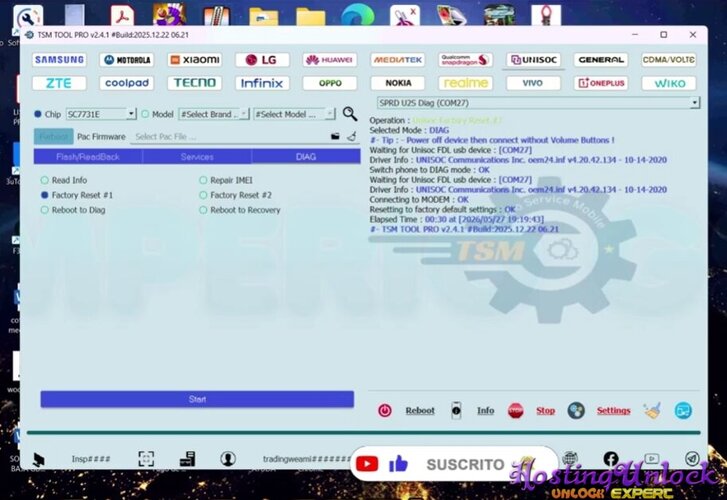Click the red Stop text link
The image size is (727, 500).
pos(546,410)
